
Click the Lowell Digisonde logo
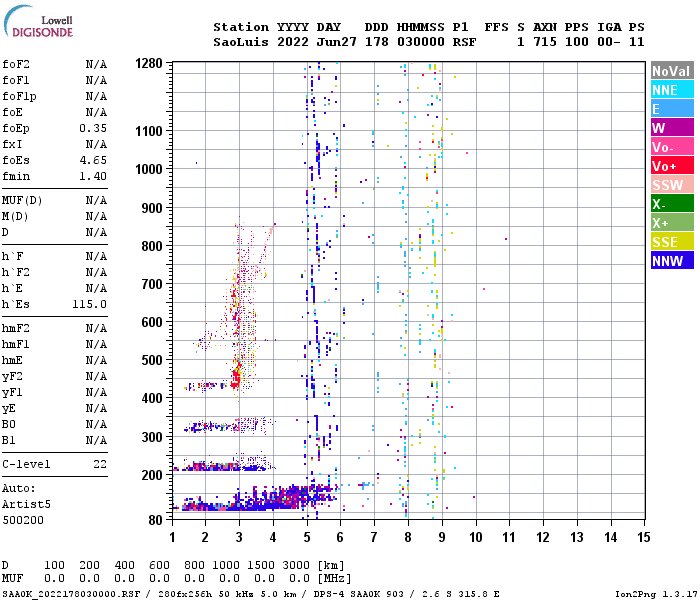[x=38, y=22]
